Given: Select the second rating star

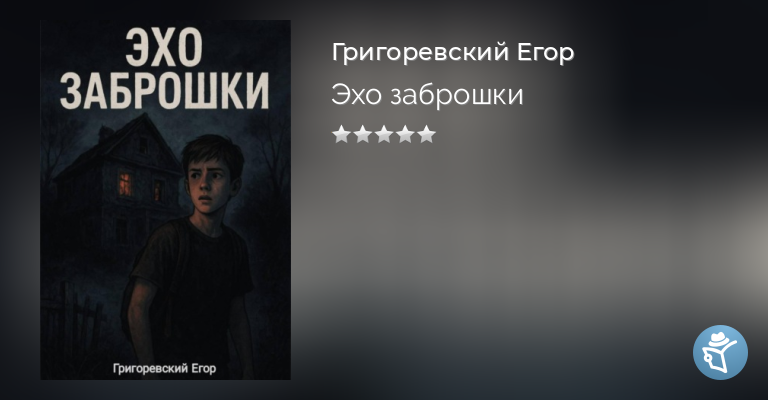Looking at the screenshot, I should point(362,134).
